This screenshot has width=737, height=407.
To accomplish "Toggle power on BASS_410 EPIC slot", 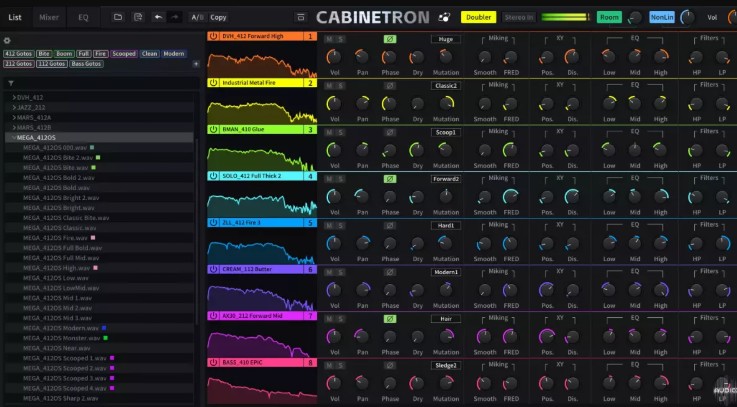I will (213, 362).
